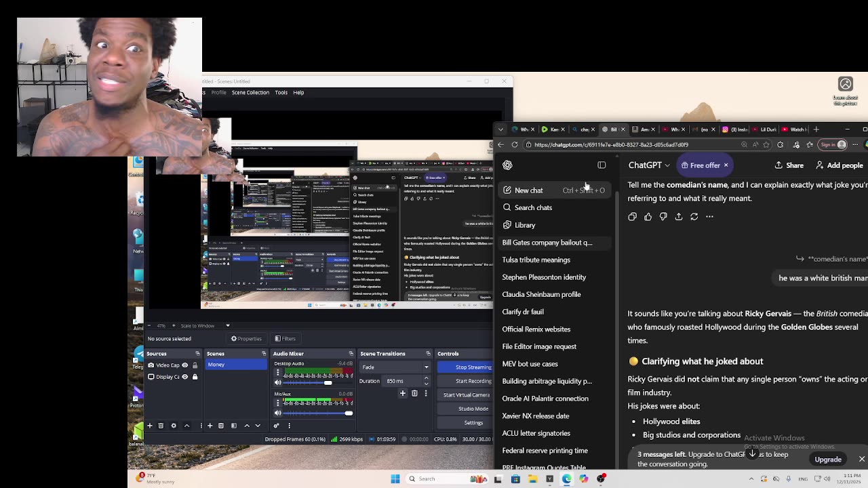Open OBS Help menu
This screenshot has height=488, width=868.
coord(298,92)
